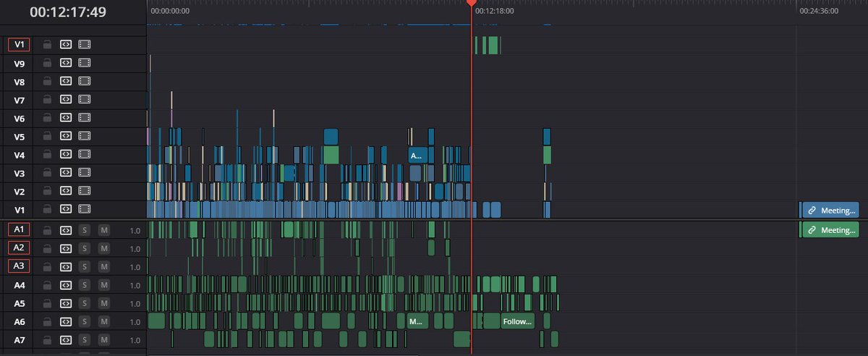The height and width of the screenshot is (356, 868).
Task: Lock the V9 video track
Action: tap(47, 63)
